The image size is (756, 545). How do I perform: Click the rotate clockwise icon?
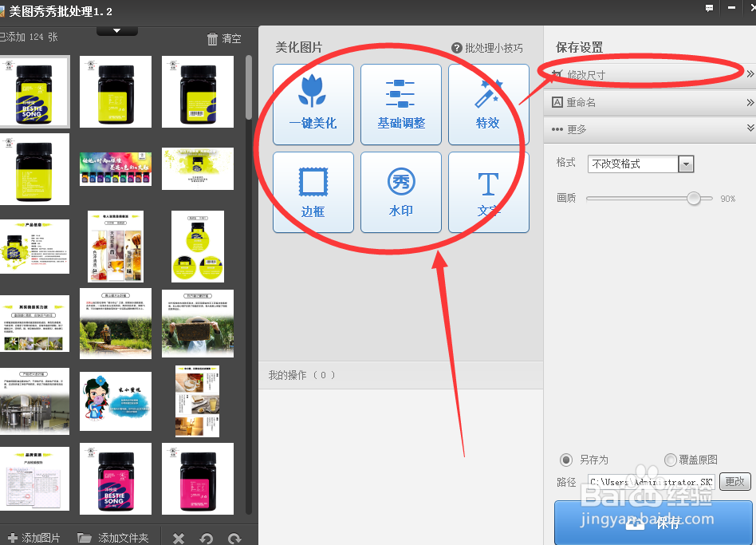[234, 539]
